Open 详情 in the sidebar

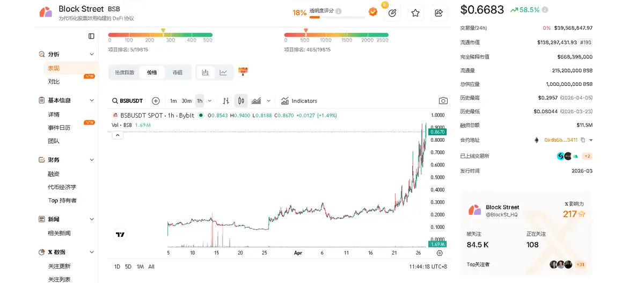click(x=54, y=114)
